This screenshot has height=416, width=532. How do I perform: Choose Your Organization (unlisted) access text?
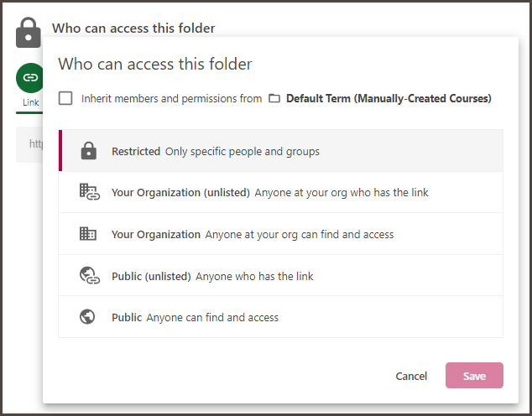click(x=181, y=193)
